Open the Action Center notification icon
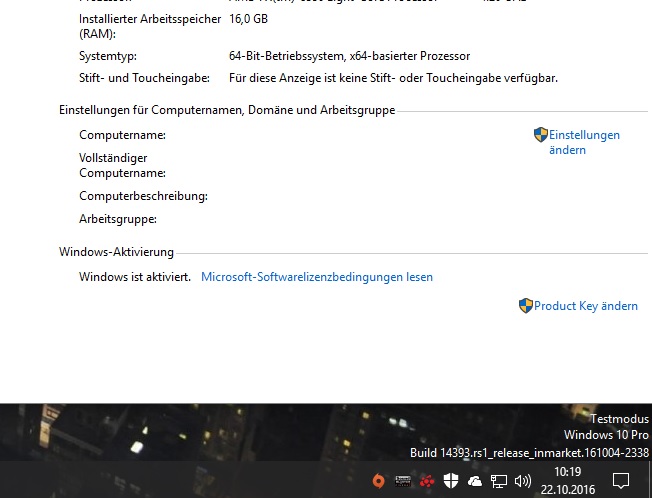This screenshot has height=498, width=652. pyautogui.click(x=621, y=481)
